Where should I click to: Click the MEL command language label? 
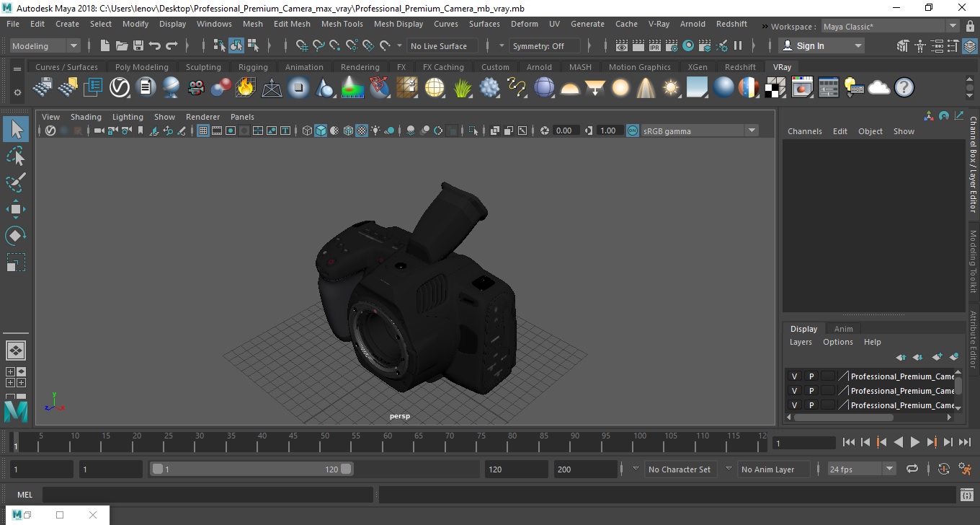point(25,495)
